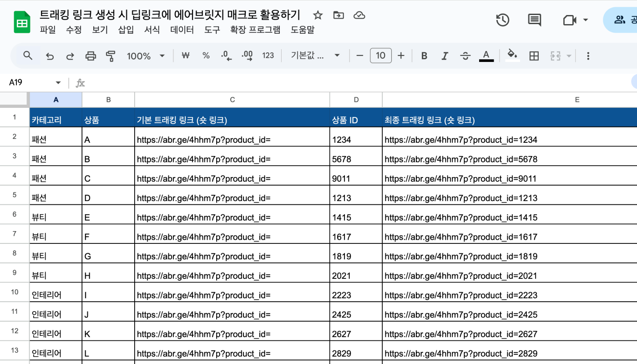Open the 삽입 menu
The height and width of the screenshot is (364, 637).
(126, 30)
